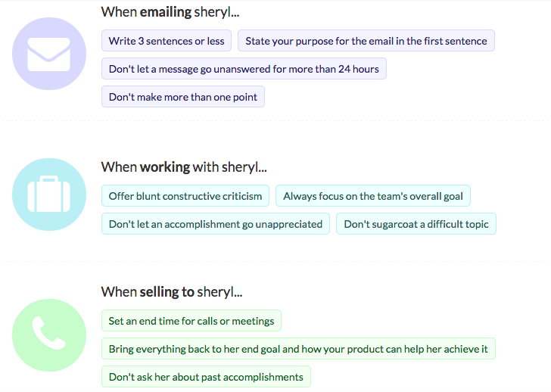Click 'Bring everything back to her end goal' tag

[x=298, y=349]
